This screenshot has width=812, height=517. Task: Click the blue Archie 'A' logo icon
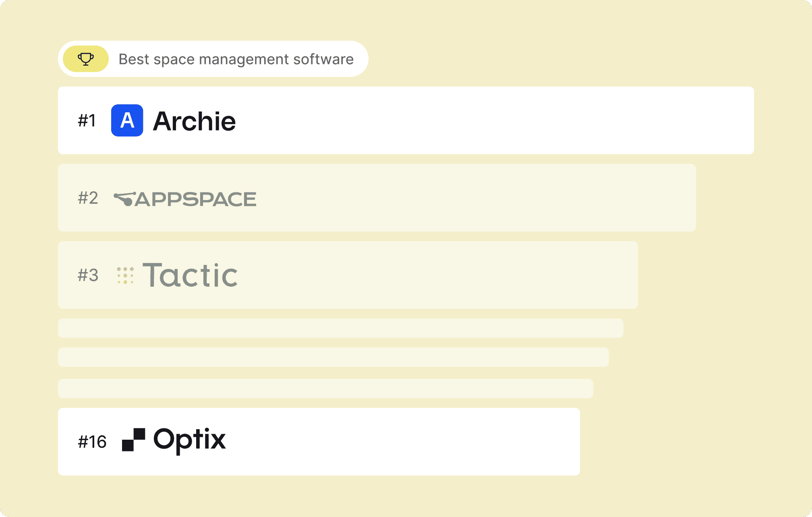(127, 120)
